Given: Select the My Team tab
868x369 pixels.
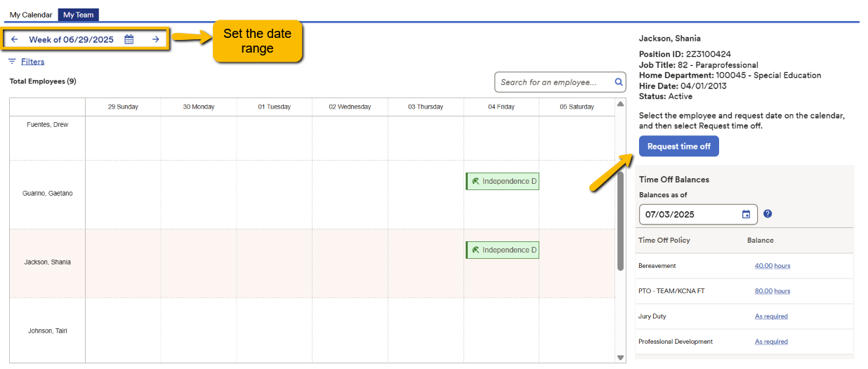Looking at the screenshot, I should point(78,15).
